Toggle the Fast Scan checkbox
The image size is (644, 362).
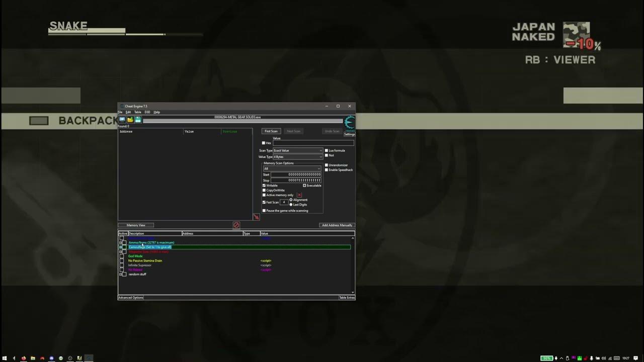pyautogui.click(x=264, y=202)
